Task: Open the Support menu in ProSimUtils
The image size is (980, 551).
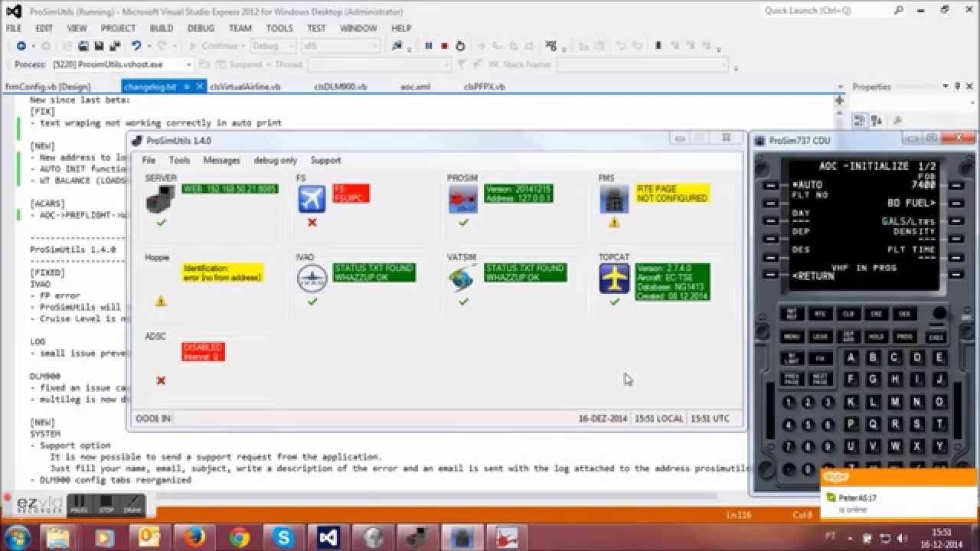Action: [x=325, y=160]
